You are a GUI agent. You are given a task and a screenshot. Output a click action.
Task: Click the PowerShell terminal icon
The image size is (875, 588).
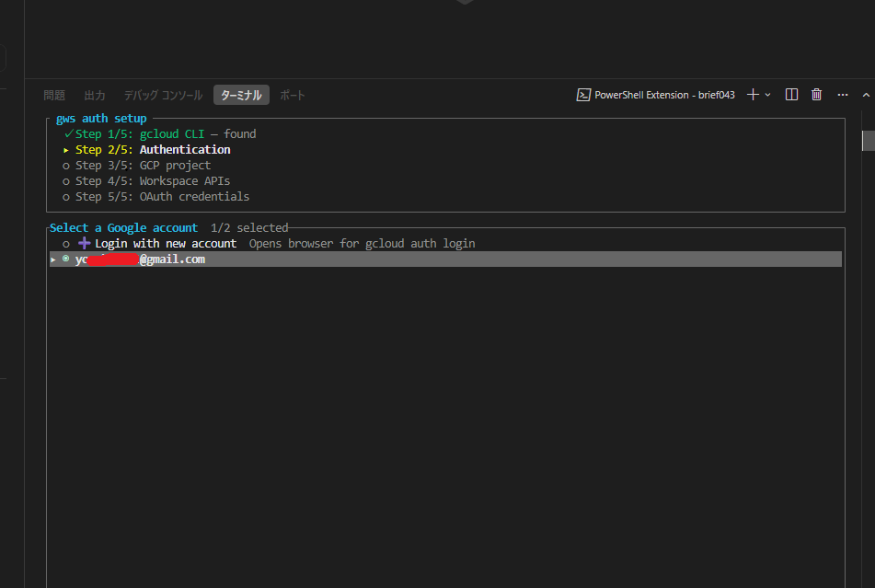click(583, 95)
